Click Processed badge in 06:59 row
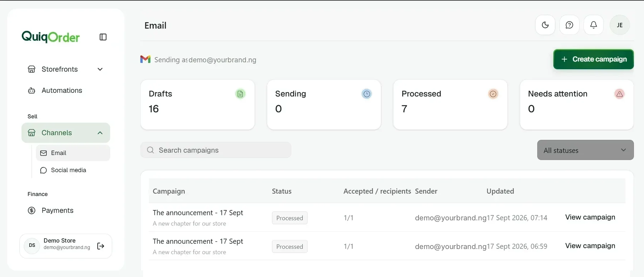This screenshot has height=277, width=644. tap(289, 247)
